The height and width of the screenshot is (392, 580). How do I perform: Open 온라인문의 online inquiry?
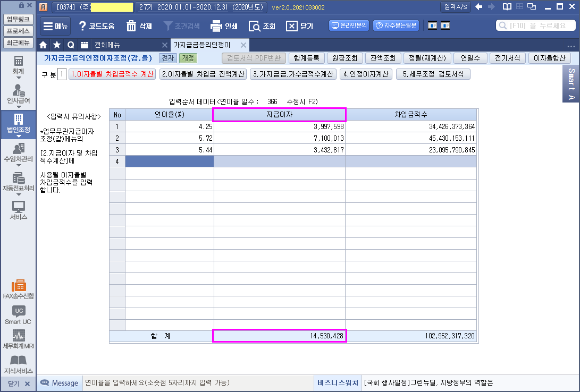pos(349,25)
